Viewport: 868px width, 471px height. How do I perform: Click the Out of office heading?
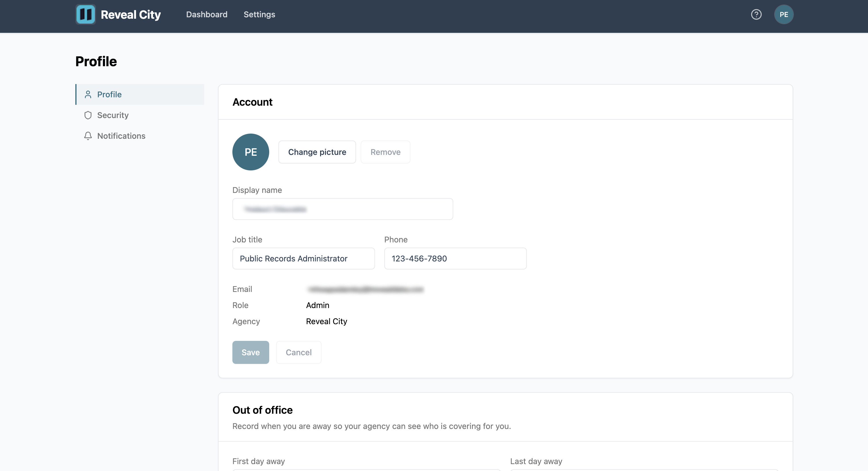tap(263, 410)
